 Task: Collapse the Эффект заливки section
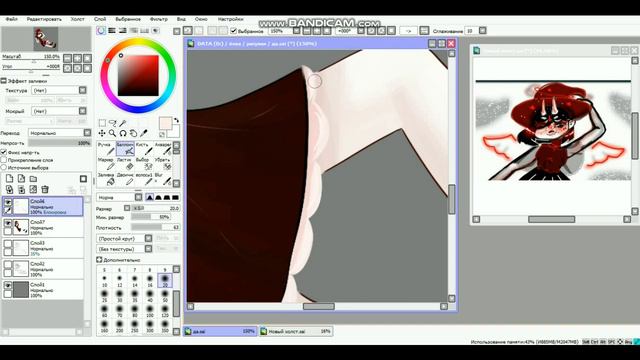(4, 81)
